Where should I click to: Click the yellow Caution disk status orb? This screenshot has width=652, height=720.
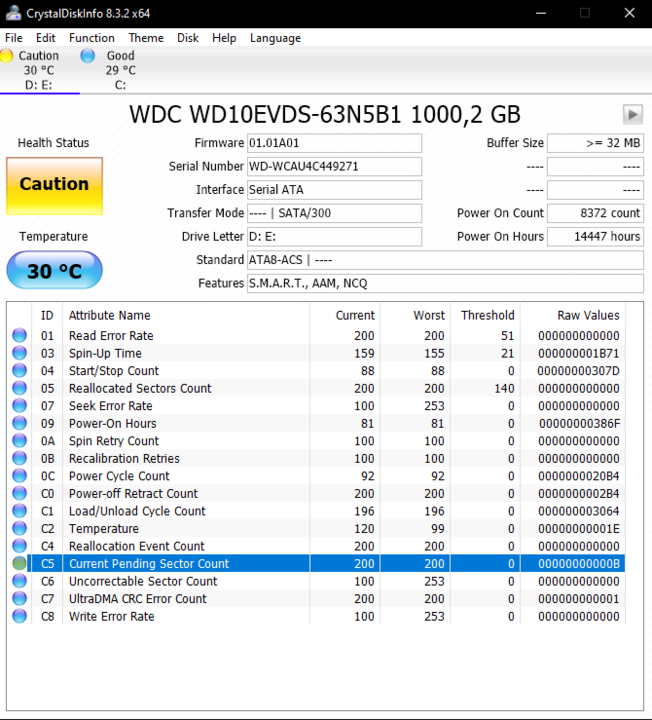click(x=6, y=56)
